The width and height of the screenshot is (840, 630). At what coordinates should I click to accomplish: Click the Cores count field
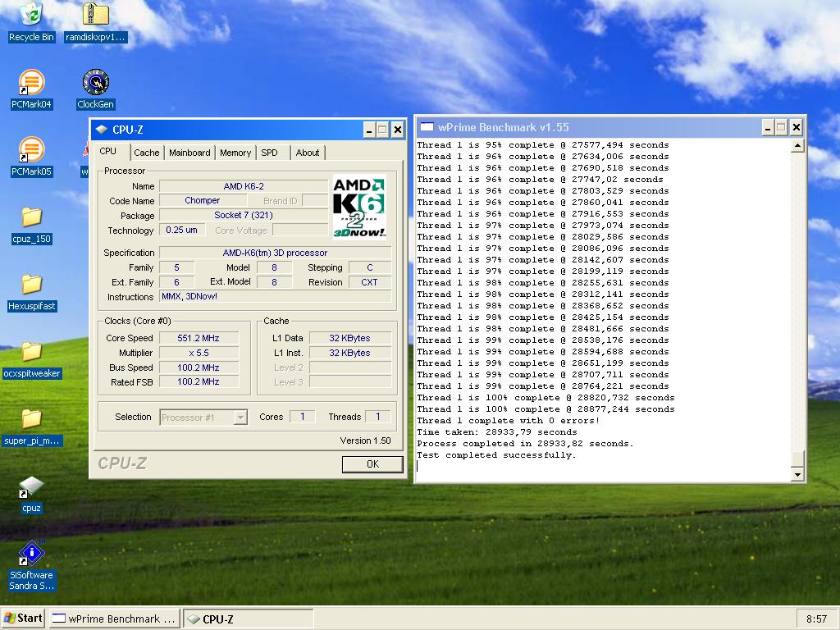click(x=302, y=417)
